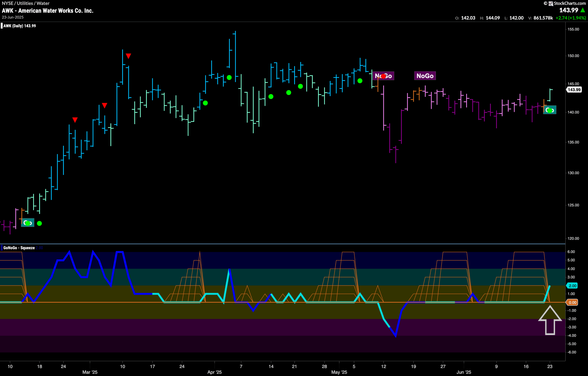Viewport: 588px width, 376px height.
Task: Click the 12 date label in May
Action: tap(384, 367)
